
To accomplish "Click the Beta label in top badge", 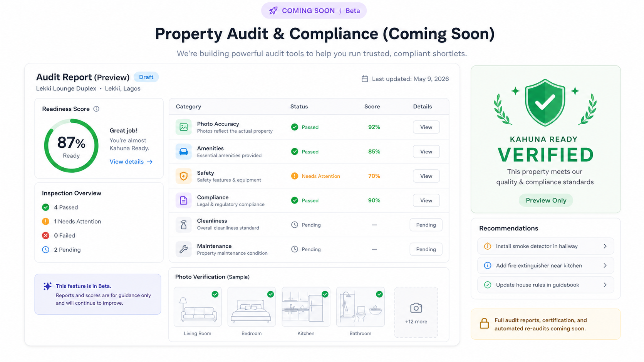I will pos(353,11).
